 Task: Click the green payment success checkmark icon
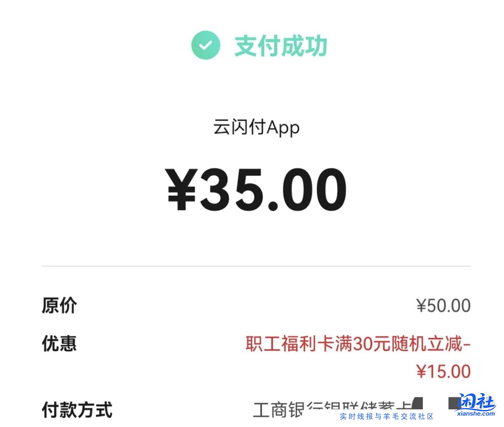click(x=206, y=45)
